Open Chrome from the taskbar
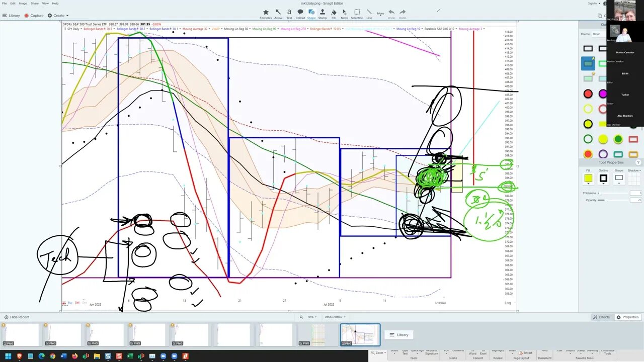644x362 pixels. coord(52,356)
